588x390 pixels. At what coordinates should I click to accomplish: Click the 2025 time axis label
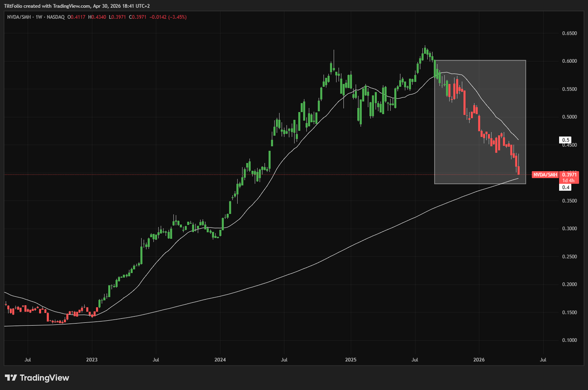[x=351, y=360]
